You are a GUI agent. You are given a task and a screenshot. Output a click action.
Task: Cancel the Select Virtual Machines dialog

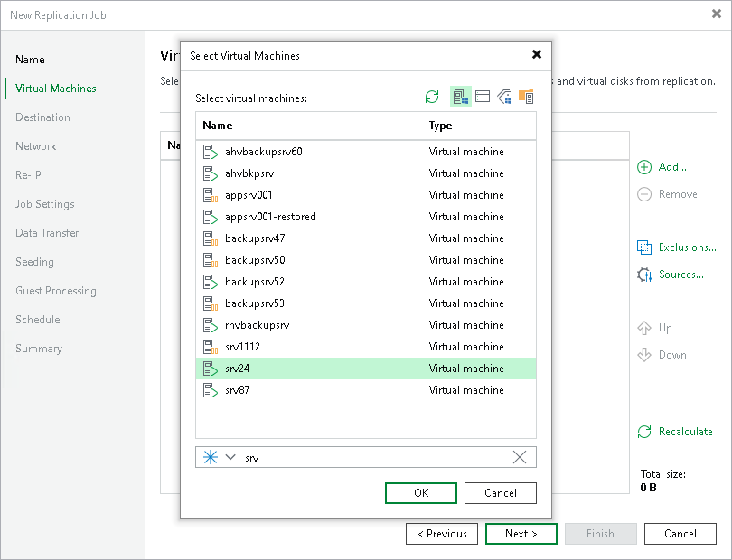click(x=501, y=493)
